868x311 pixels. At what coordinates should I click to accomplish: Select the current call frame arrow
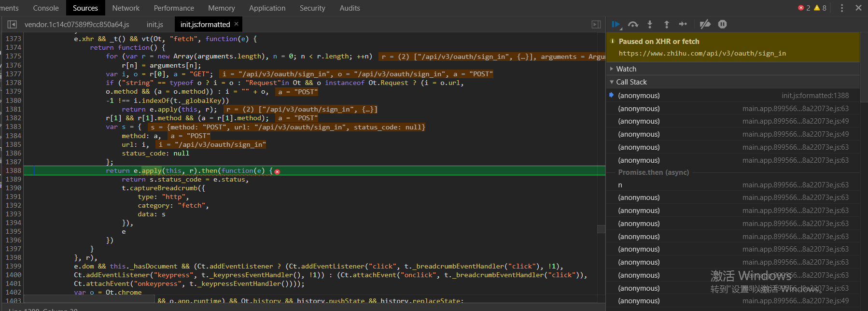pyautogui.click(x=612, y=95)
